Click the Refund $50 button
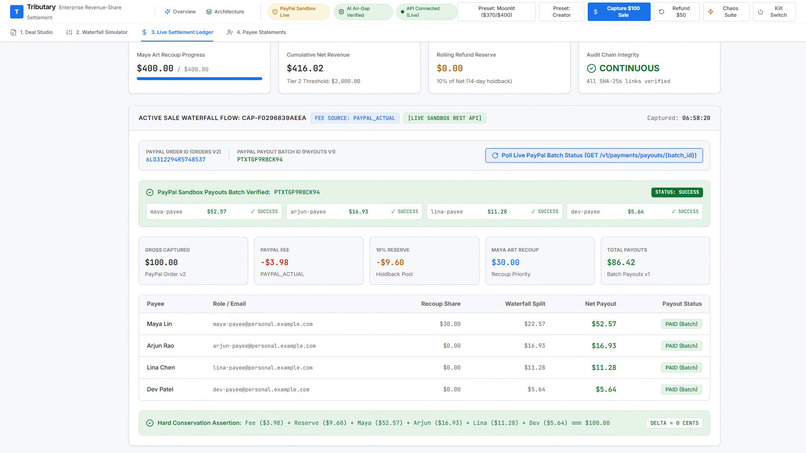806x453 pixels. [675, 12]
